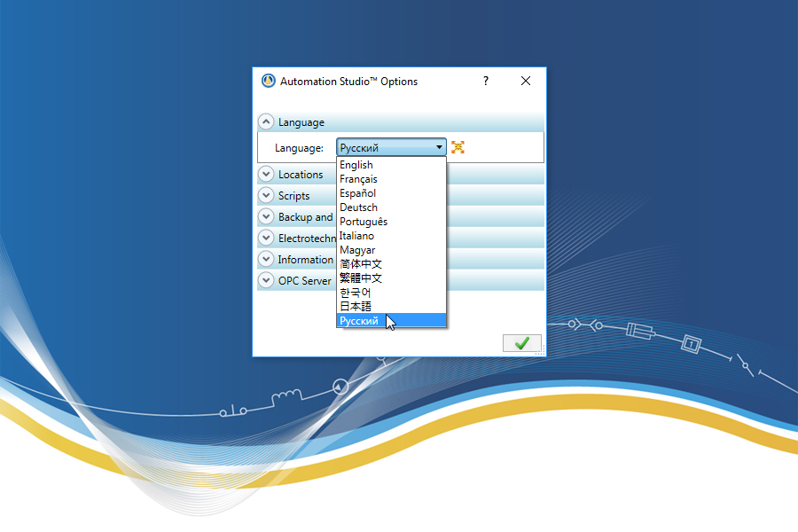The height and width of the screenshot is (532, 798).
Task: Choose 한국어 Korean language option
Action: (391, 293)
